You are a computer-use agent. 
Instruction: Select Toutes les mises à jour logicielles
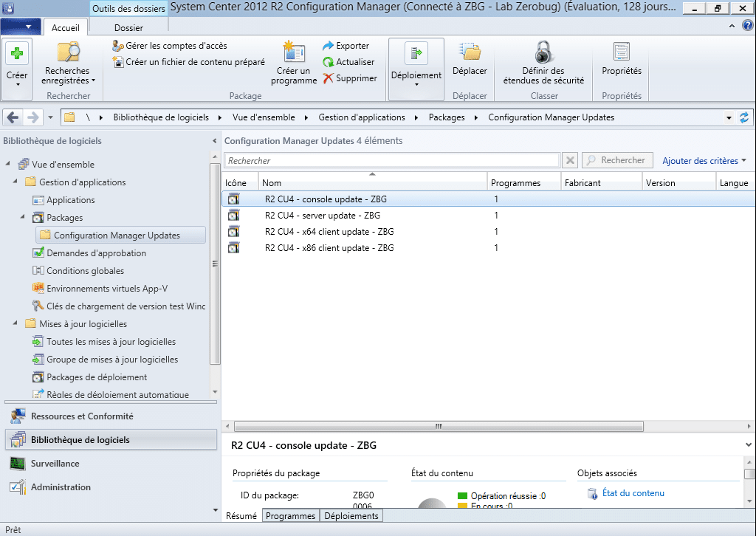(111, 342)
